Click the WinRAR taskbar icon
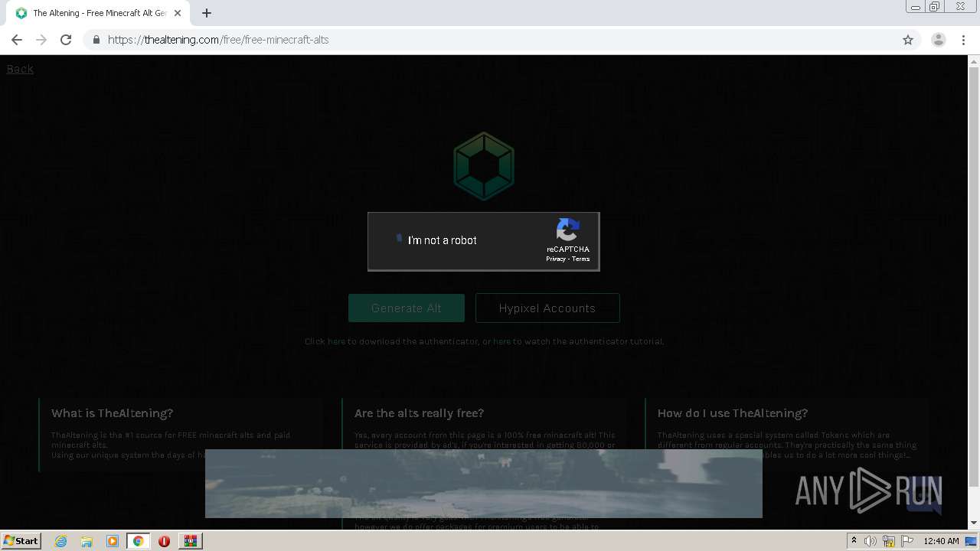 point(190,541)
